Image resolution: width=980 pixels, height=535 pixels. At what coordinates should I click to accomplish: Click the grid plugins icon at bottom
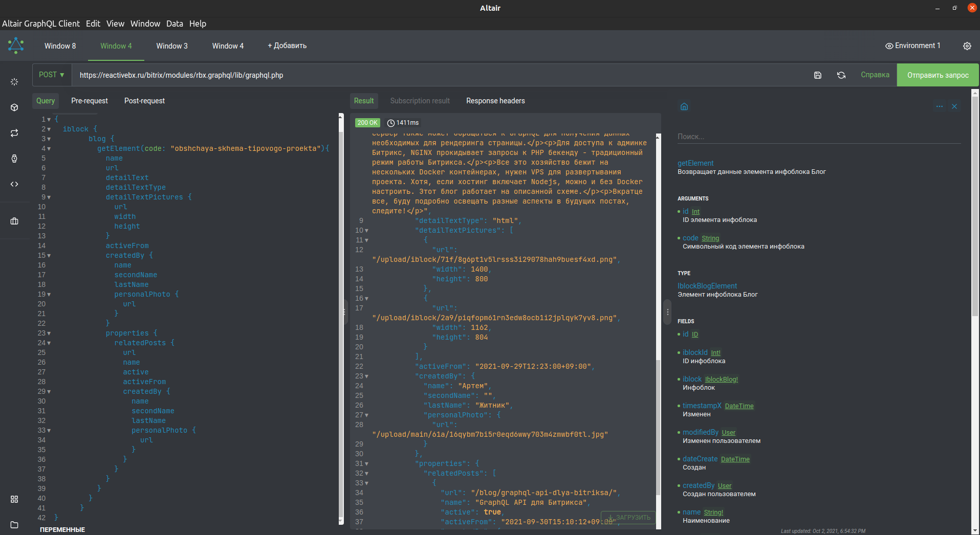[14, 499]
